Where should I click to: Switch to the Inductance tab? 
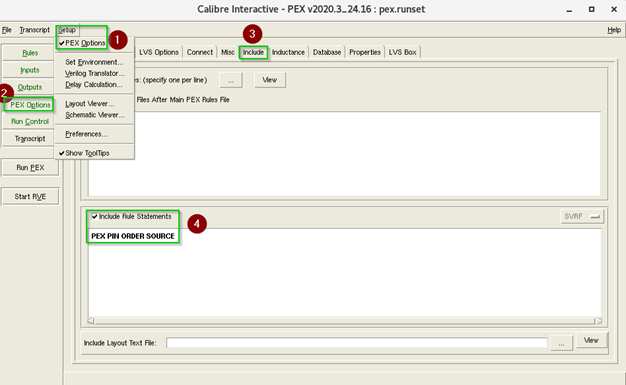(288, 52)
